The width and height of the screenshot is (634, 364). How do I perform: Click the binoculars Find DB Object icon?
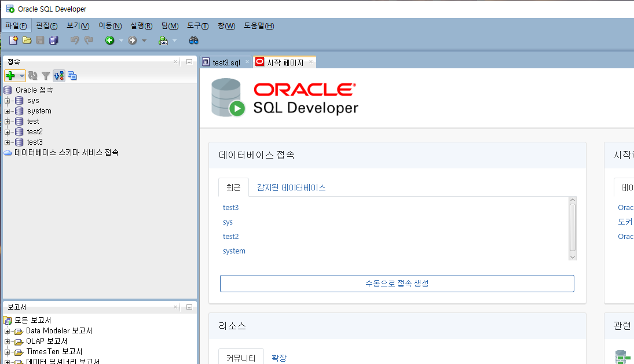coord(194,40)
